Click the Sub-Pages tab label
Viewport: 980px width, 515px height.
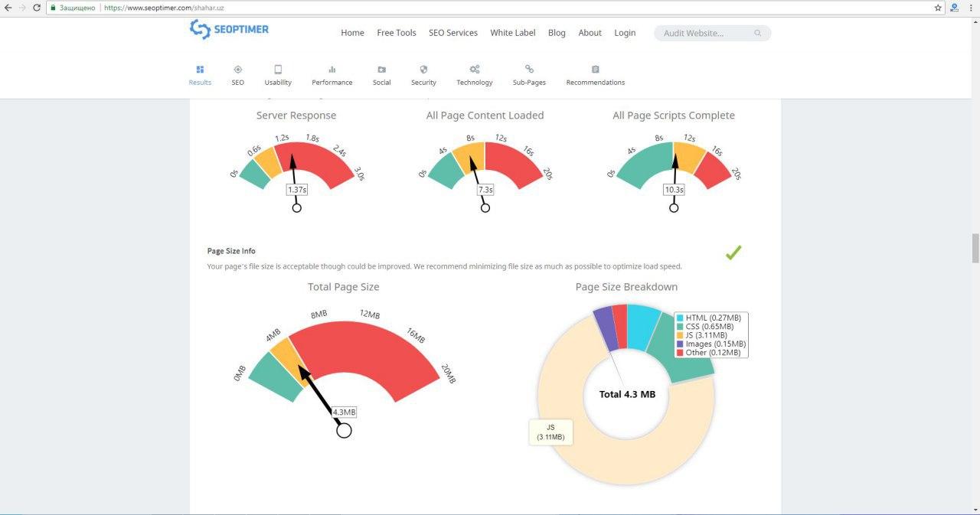coord(529,83)
